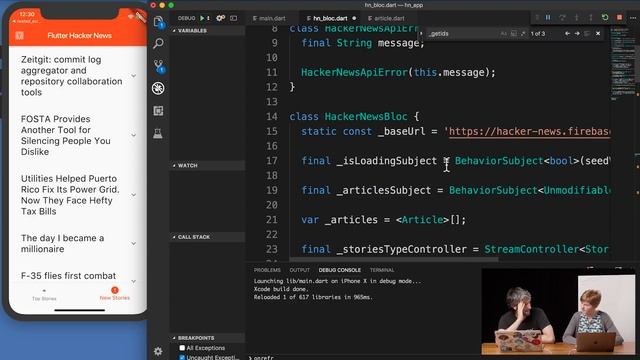Screen dimensions: 640x360
Task: Expand Utilities Helped Puerto Rico article
Action: click(x=134, y=195)
